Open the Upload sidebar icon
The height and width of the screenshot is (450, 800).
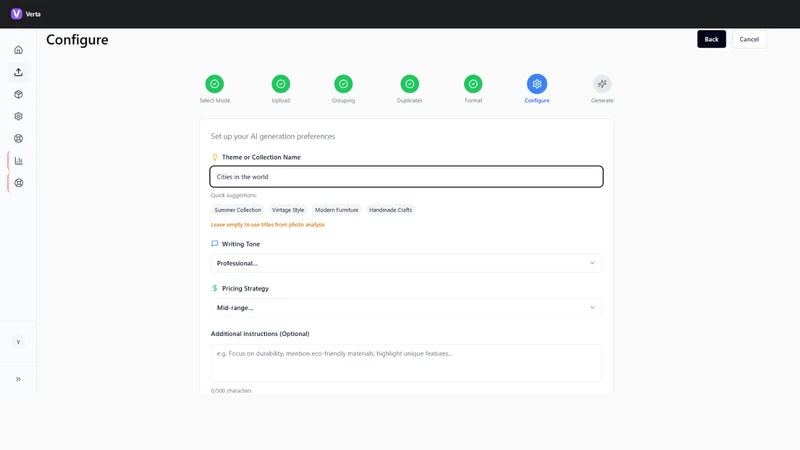18,72
